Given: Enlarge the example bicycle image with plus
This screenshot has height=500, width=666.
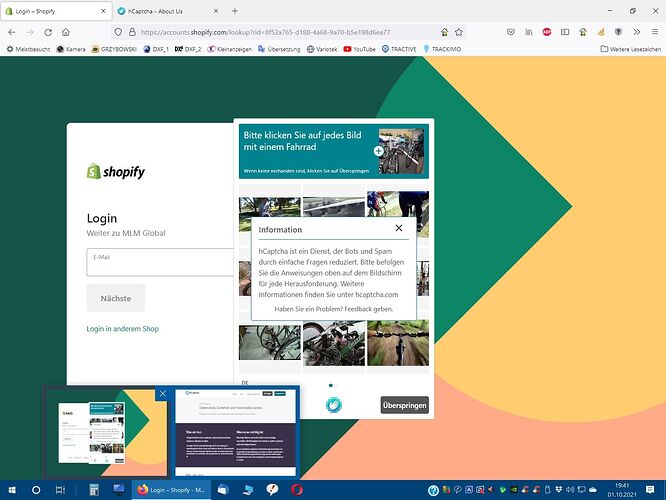Looking at the screenshot, I should [x=378, y=151].
